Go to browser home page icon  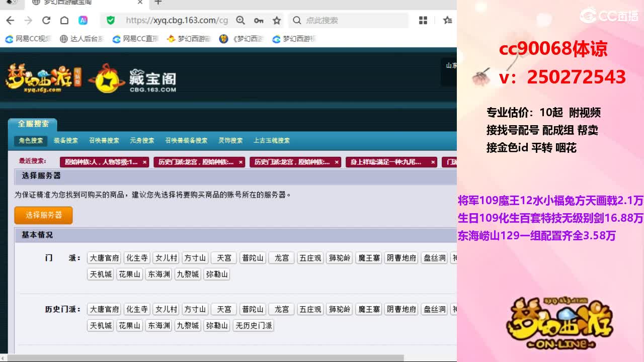64,20
